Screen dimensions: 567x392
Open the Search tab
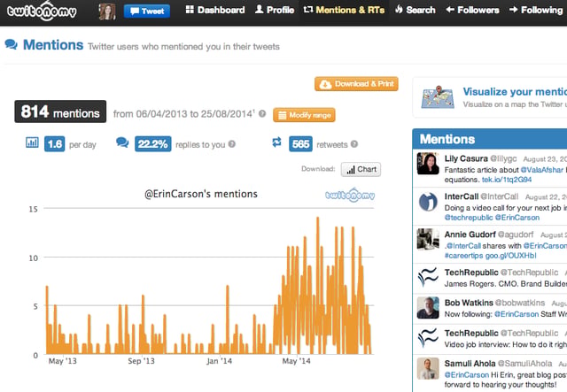pyautogui.click(x=416, y=10)
